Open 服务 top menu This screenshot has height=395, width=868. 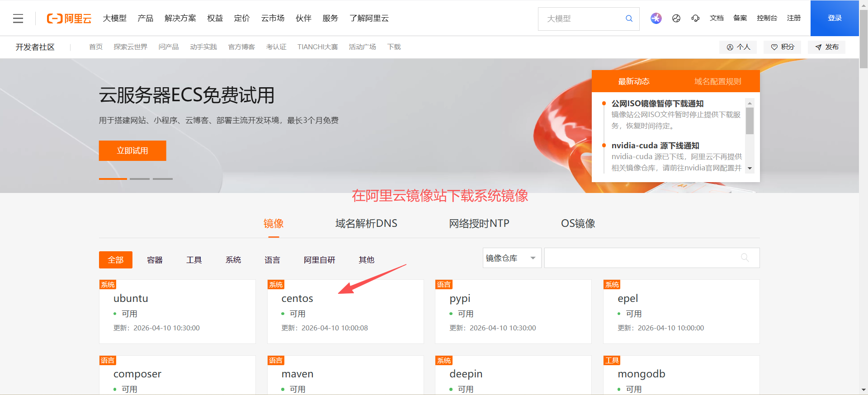tap(330, 18)
